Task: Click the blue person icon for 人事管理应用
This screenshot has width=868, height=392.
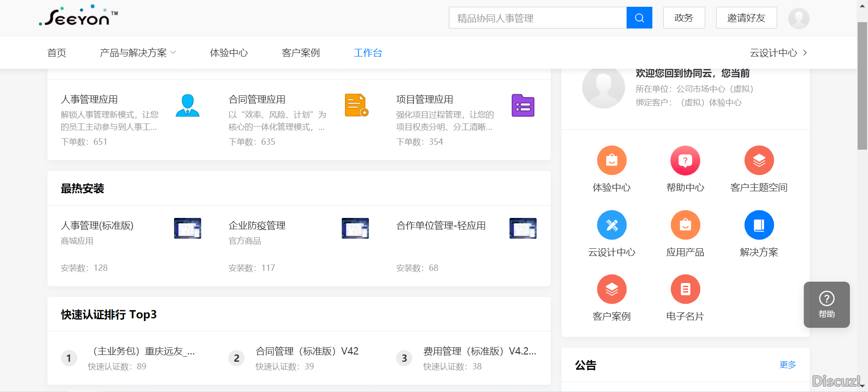Action: point(188,105)
